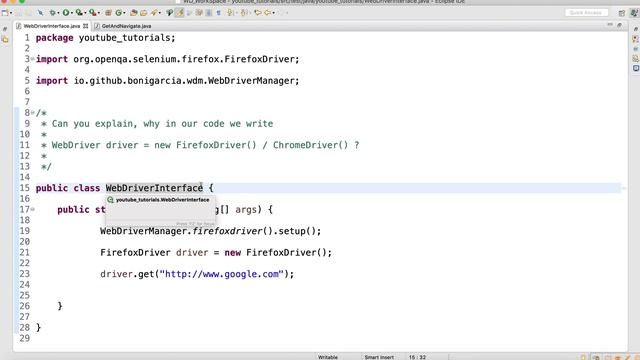This screenshot has height=360, width=640.
Task: Open the Debug dropdown arrow
Action: 58,13
